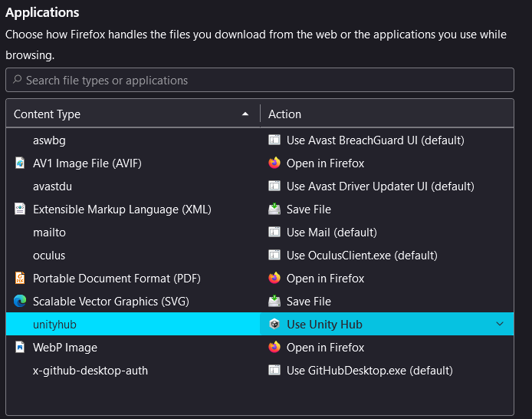Click the Edge icon beside SVG

(x=20, y=302)
